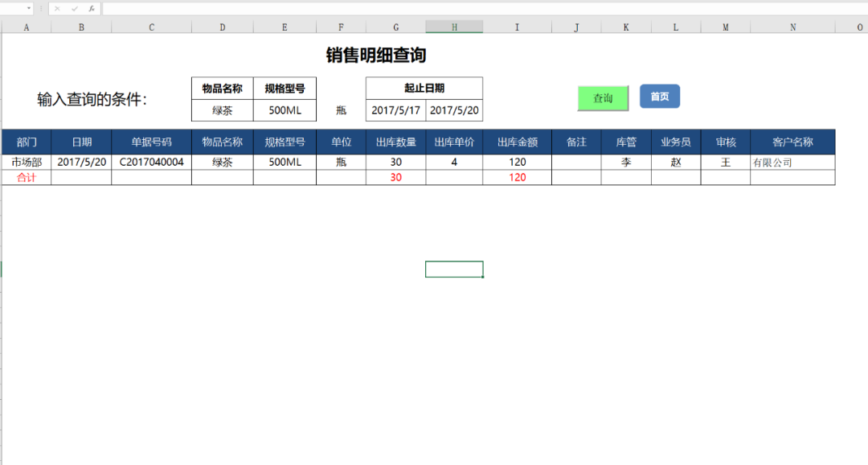Viewport: 868px width, 465px height.
Task: Click the enter checkmark icon in formula bar
Action: (75, 8)
